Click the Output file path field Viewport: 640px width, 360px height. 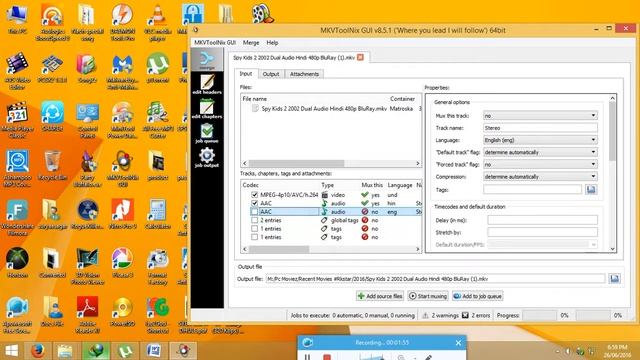click(436, 279)
